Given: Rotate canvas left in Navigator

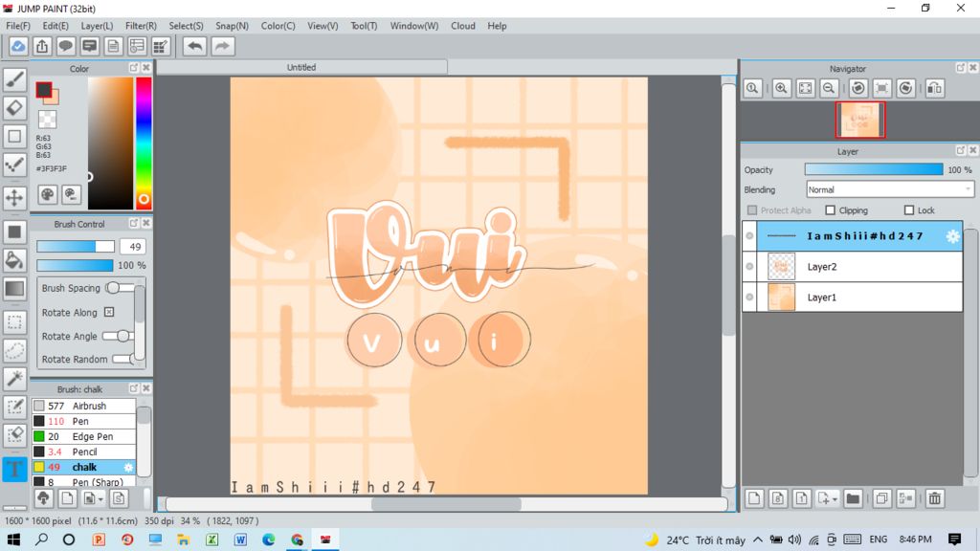Looking at the screenshot, I should (x=858, y=88).
